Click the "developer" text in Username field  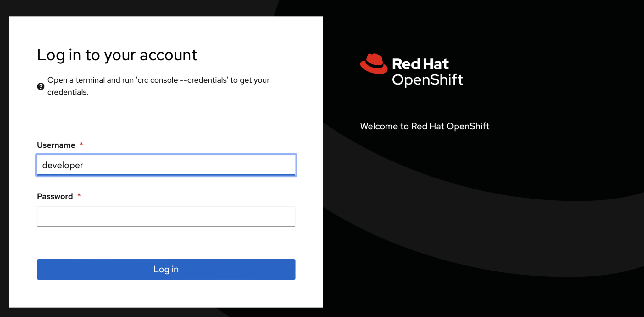[63, 165]
